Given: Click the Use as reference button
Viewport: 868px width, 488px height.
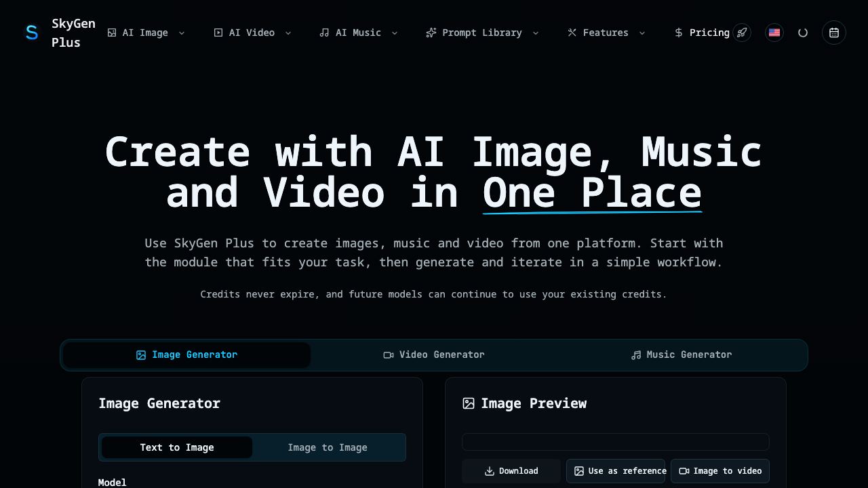Looking at the screenshot, I should coord(616,471).
